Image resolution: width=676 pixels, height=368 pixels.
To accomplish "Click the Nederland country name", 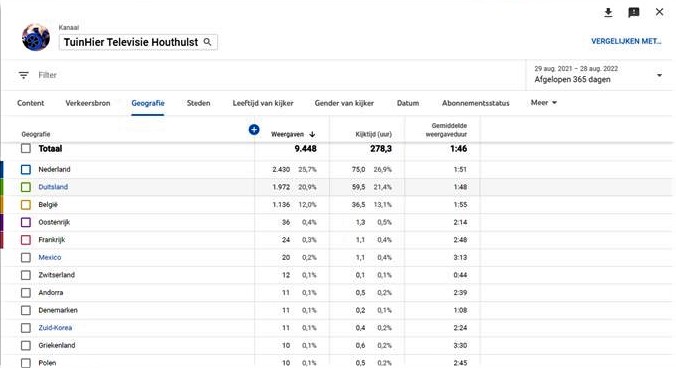I will coord(54,169).
